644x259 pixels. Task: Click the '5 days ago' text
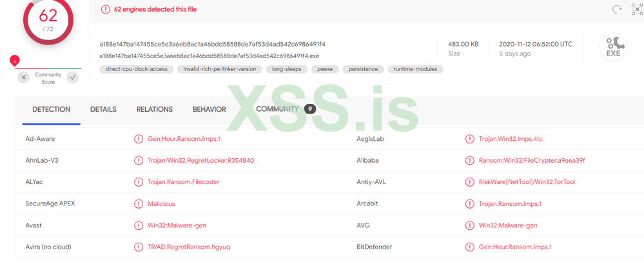514,54
